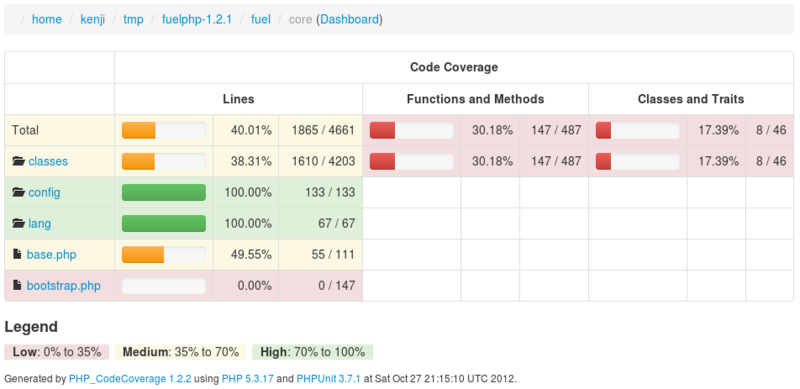Click lang row green coverage bar

coord(164,224)
